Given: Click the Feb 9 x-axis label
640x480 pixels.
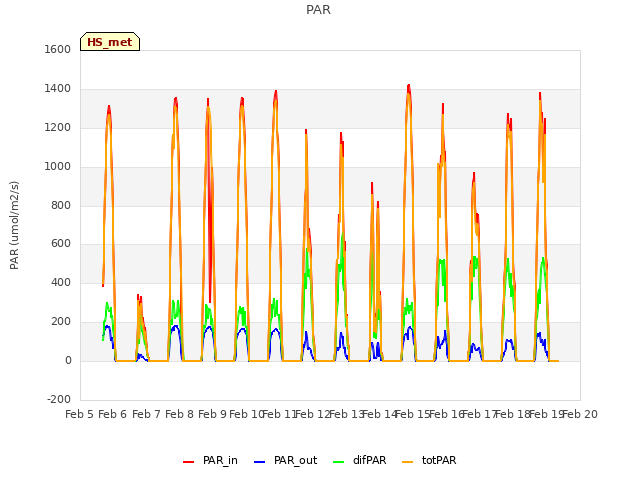Looking at the screenshot, I should coord(213,414).
